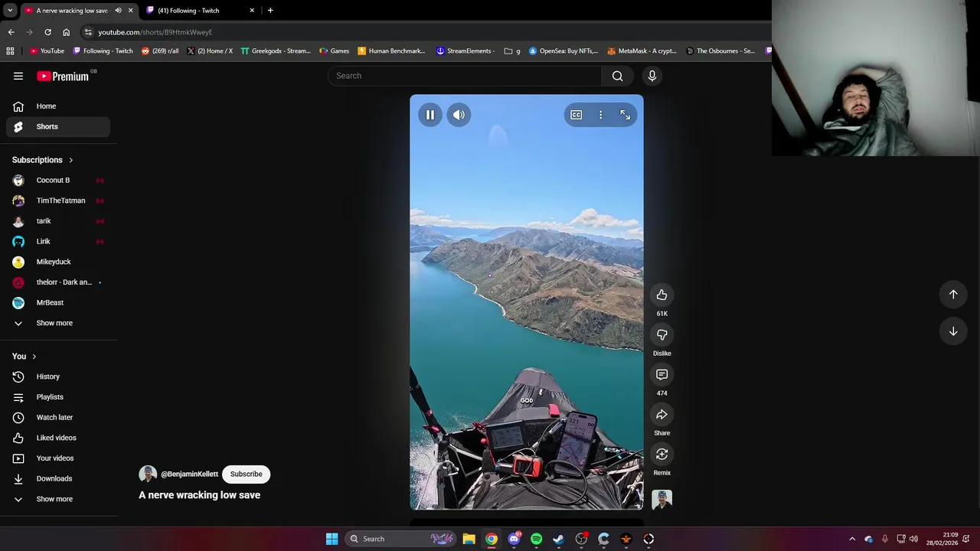The image size is (980, 551).
Task: Open Steam from the taskbar
Action: click(x=559, y=539)
